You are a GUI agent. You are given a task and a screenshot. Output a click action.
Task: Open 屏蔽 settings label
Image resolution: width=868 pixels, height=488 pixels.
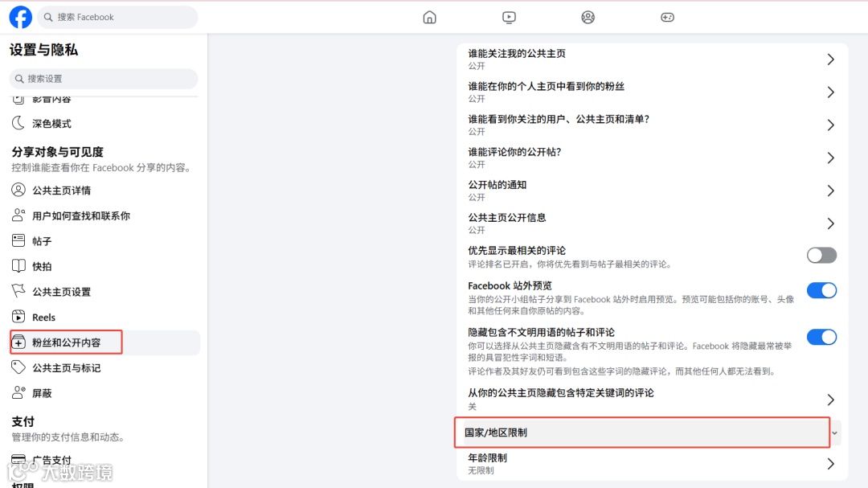[42, 393]
